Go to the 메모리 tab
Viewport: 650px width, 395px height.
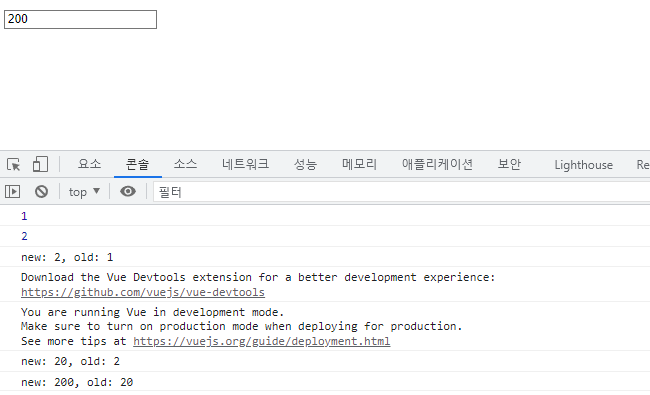[359, 164]
